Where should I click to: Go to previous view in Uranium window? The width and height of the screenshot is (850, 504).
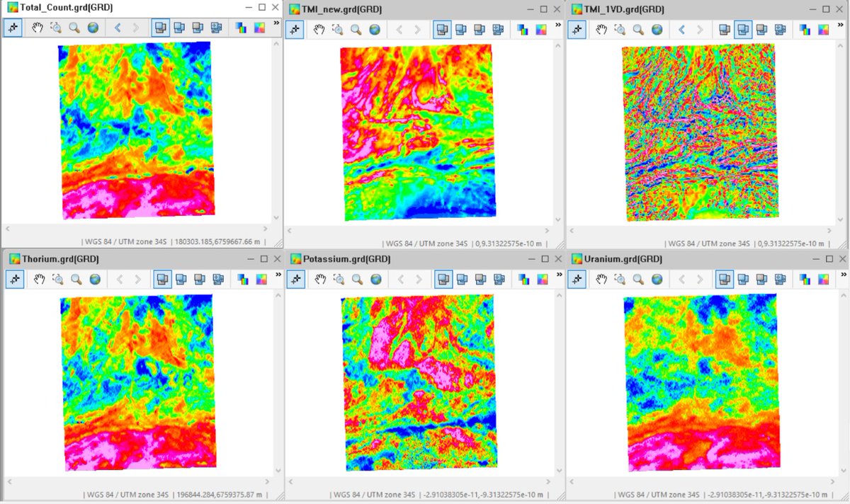click(681, 279)
